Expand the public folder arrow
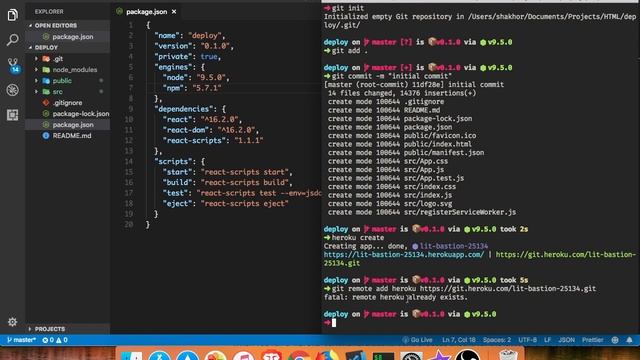640x360 pixels. pyautogui.click(x=36, y=81)
